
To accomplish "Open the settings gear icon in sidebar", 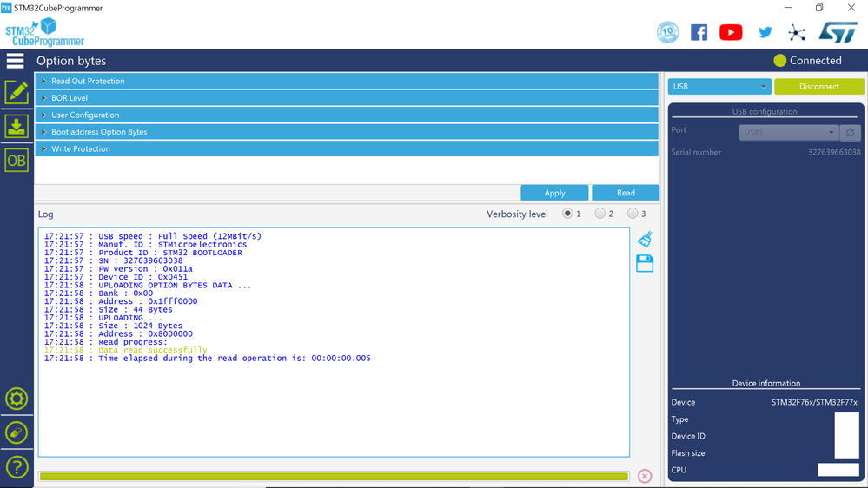I will click(17, 399).
